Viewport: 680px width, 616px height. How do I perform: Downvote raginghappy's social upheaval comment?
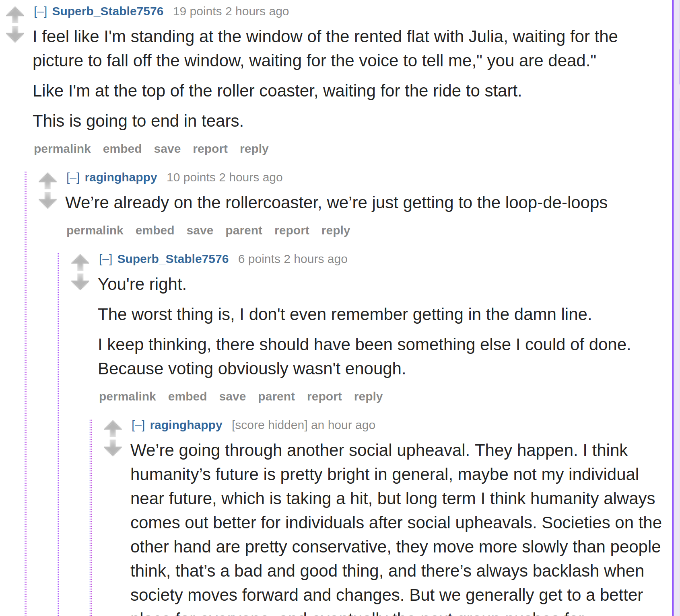pos(113,448)
